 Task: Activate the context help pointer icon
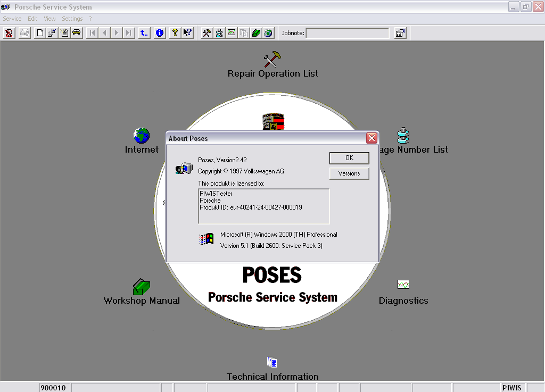point(187,33)
